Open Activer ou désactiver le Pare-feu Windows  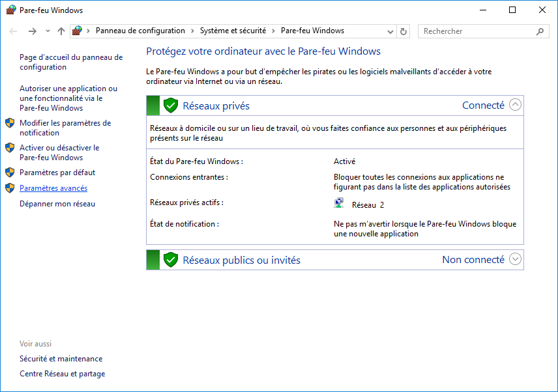coord(59,152)
